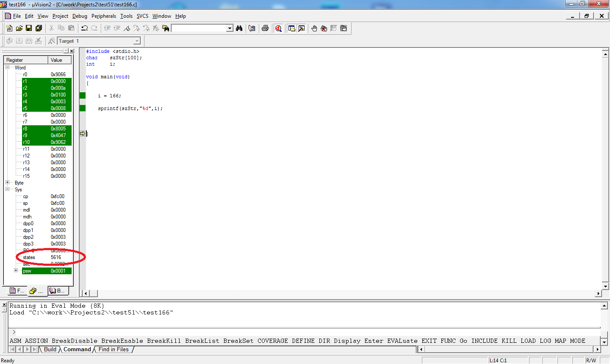Viewport: 610px width, 364px height.
Task: Switch to the Build output tab
Action: pyautogui.click(x=50, y=349)
